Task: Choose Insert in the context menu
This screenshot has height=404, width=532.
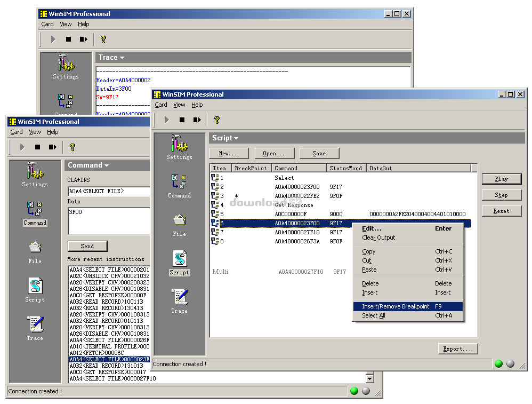Action: [408, 292]
